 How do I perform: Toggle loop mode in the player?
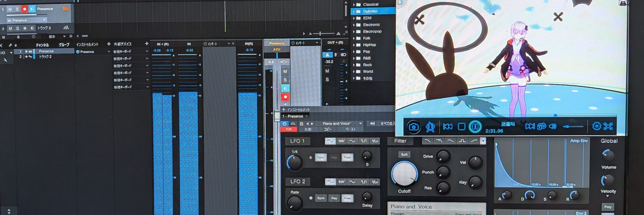[x=541, y=126]
